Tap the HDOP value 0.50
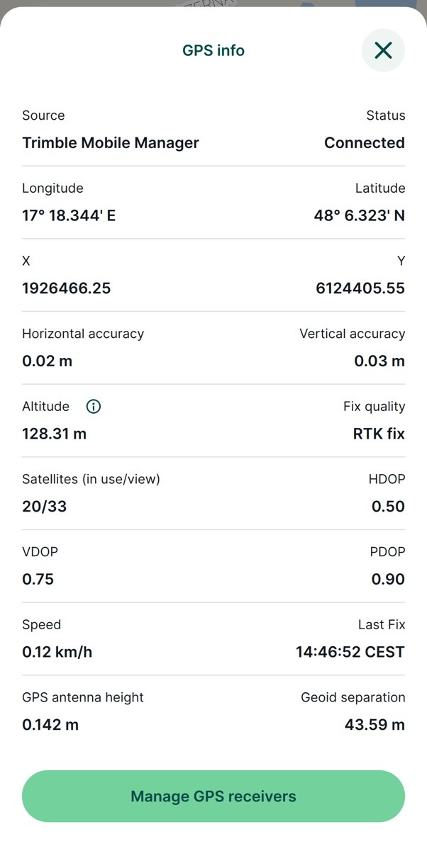The image size is (427, 868). (x=388, y=507)
